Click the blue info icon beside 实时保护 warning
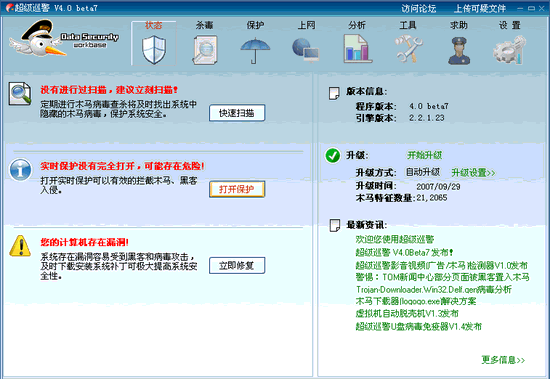The width and height of the screenshot is (550, 379). [20, 169]
